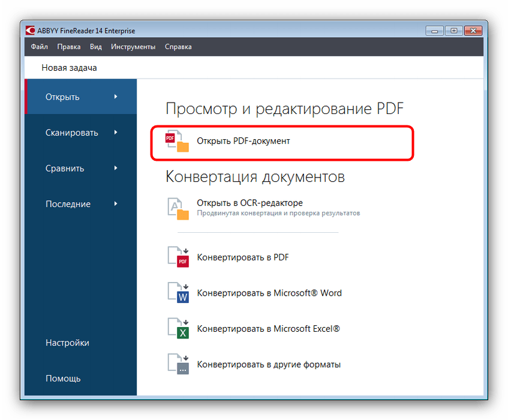Click the ABBYY FineReader title bar logo
Viewport: 508px width, 420px height.
(31, 31)
